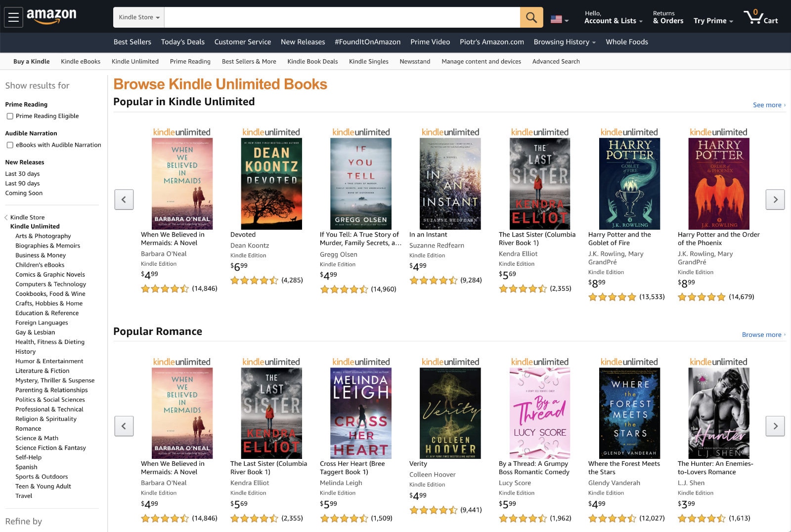Click the left arrow in Popular in Kindle Unlimited

(124, 200)
